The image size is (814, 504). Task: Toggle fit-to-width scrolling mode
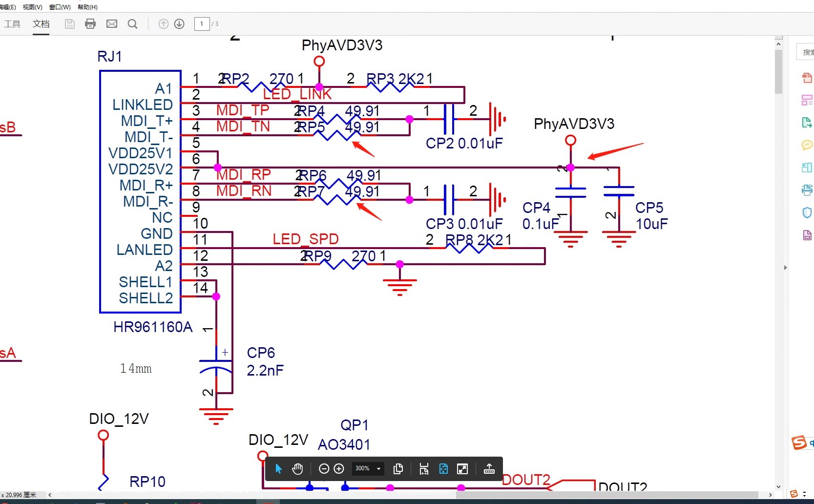pos(424,469)
